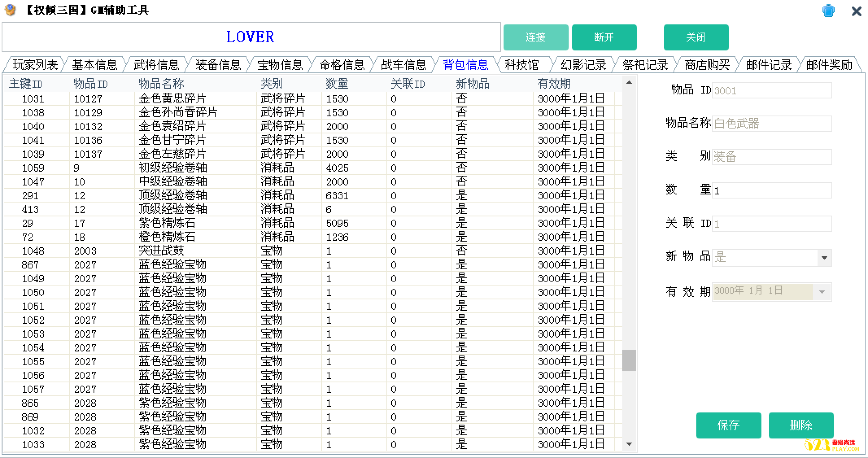Open the 祭祀记录 tab
This screenshot has height=458, width=868.
[646, 65]
